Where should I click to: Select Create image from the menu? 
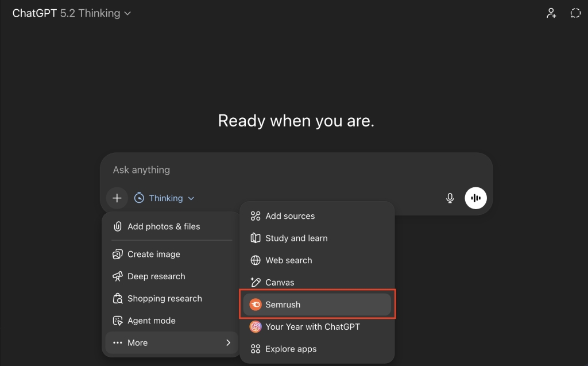153,254
